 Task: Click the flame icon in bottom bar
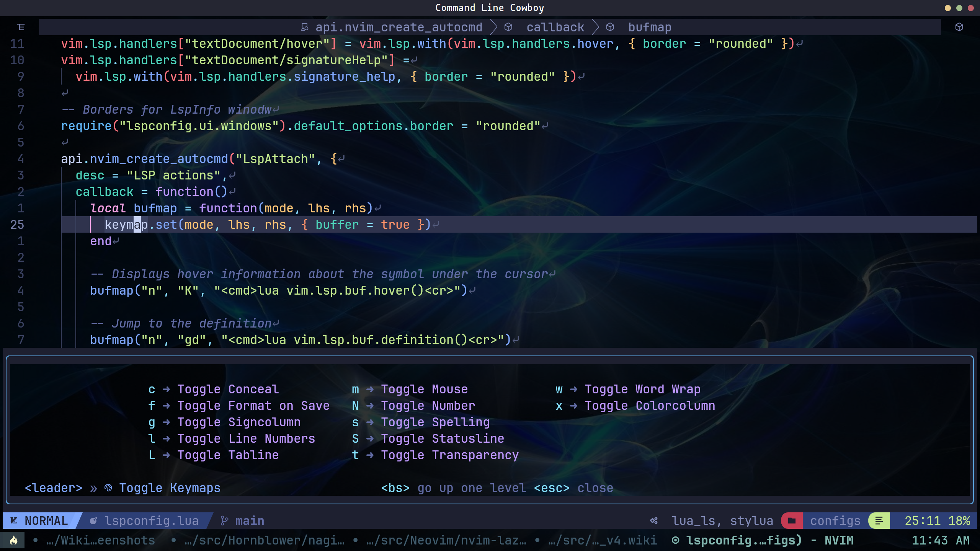pyautogui.click(x=14, y=540)
